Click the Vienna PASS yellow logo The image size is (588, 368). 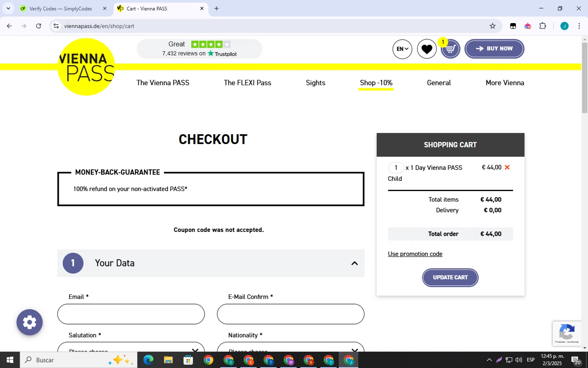pyautogui.click(x=86, y=67)
